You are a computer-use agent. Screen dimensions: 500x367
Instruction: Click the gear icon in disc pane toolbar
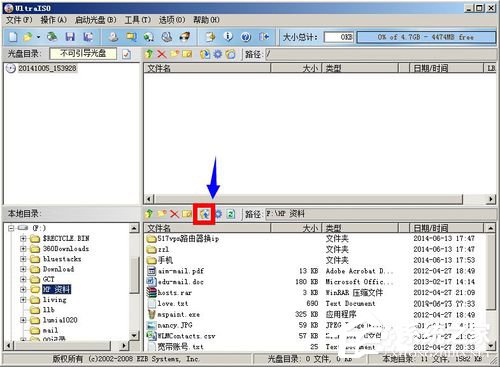[x=218, y=54]
